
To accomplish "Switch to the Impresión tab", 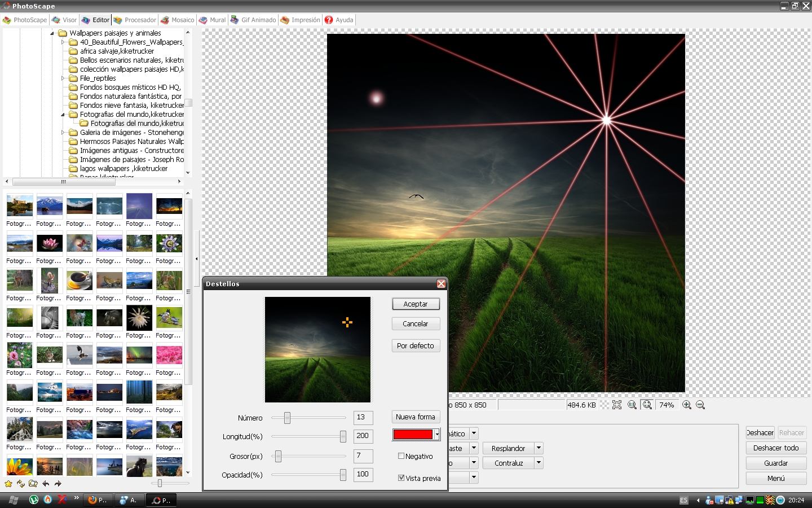I will (x=301, y=20).
